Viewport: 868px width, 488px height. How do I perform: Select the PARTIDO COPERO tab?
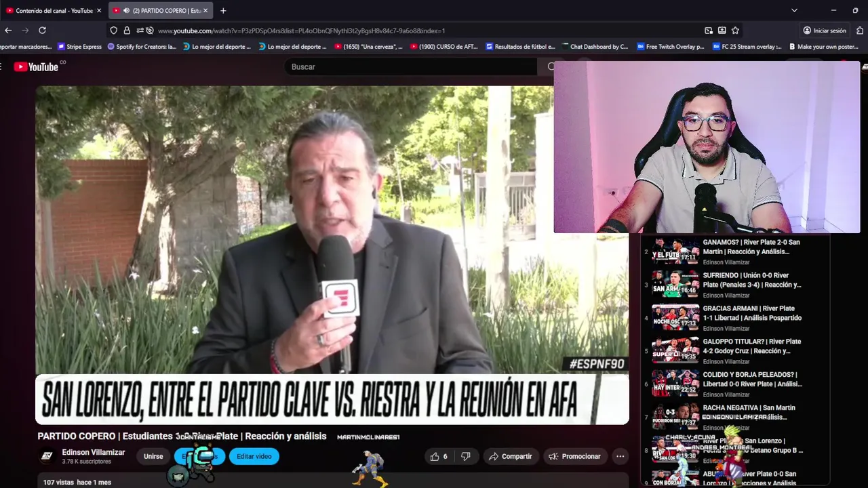click(x=161, y=10)
